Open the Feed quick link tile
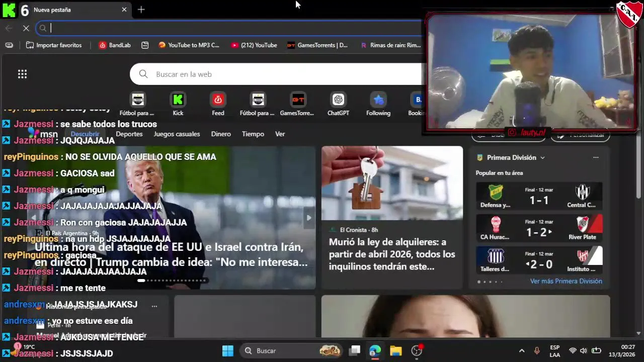The width and height of the screenshot is (644, 362). tap(218, 104)
